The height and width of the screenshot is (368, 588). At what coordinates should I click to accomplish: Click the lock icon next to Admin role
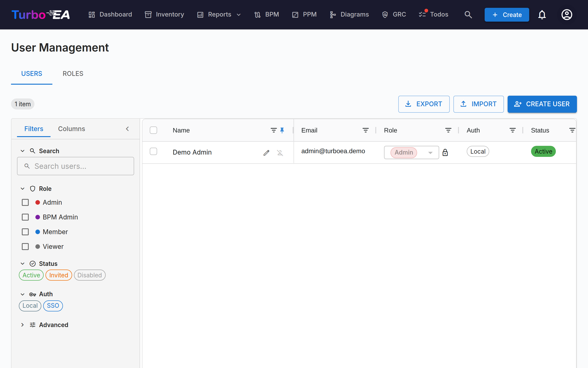click(x=445, y=152)
